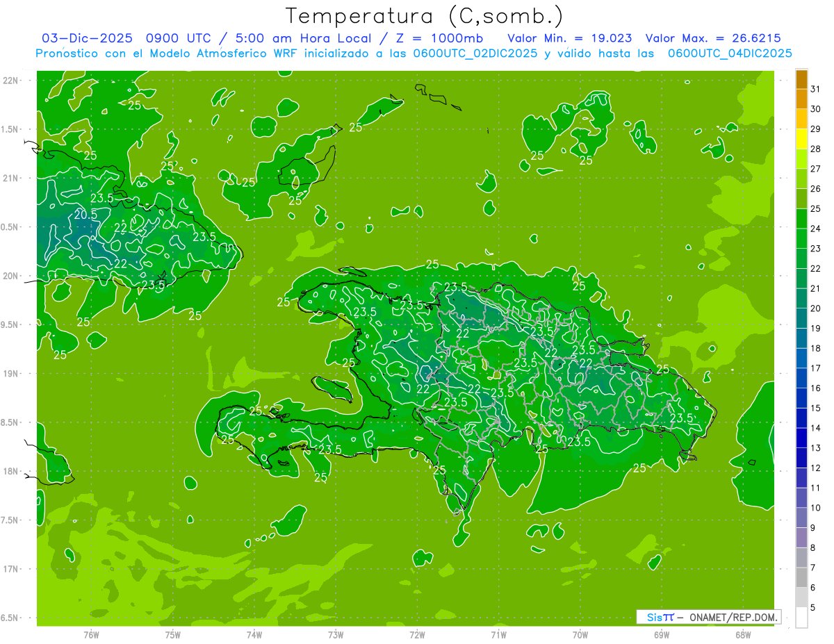Click the color bar swatch between 24 and 25
This screenshot has height=644, width=834.
click(801, 219)
